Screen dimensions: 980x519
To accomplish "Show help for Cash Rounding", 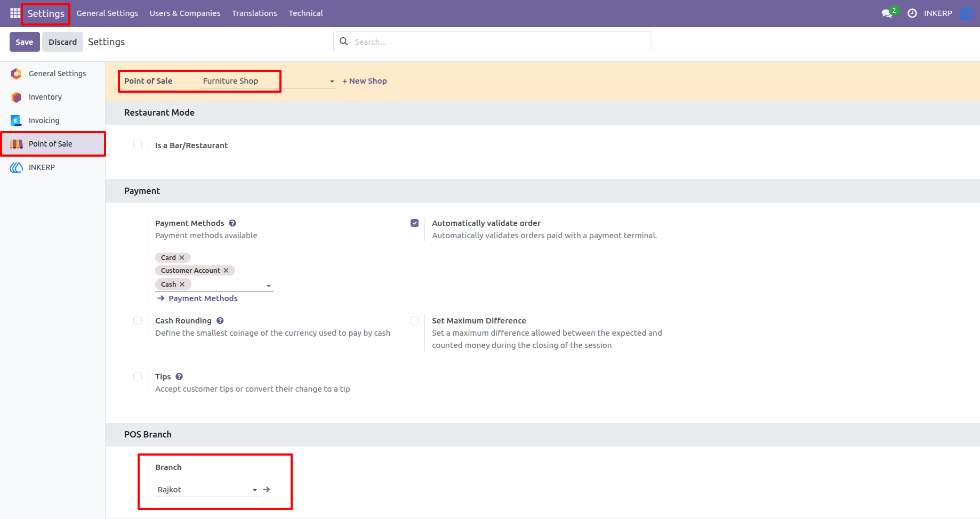I will [220, 321].
